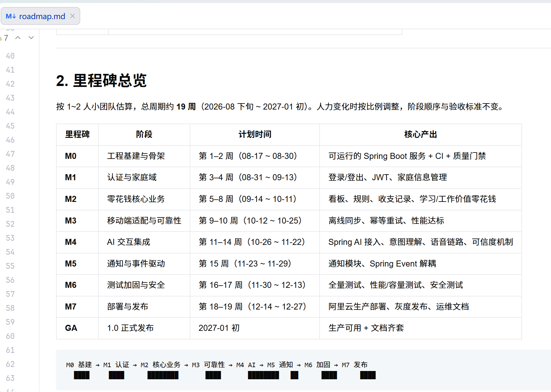
Task: Click the 移动端适配与可靠性 cell
Action: [x=144, y=221]
